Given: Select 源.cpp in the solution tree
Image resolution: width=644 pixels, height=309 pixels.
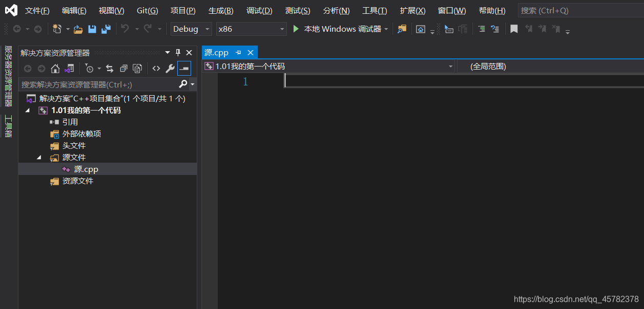Looking at the screenshot, I should pos(86,169).
